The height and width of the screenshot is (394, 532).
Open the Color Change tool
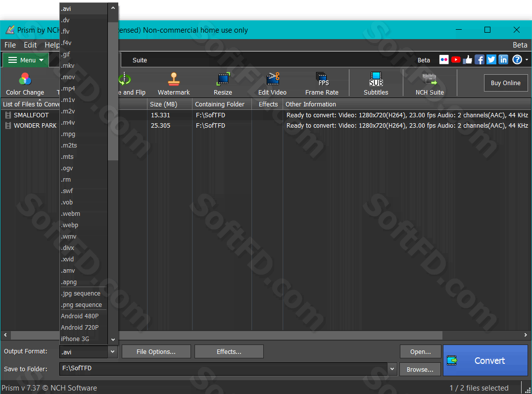coord(25,84)
